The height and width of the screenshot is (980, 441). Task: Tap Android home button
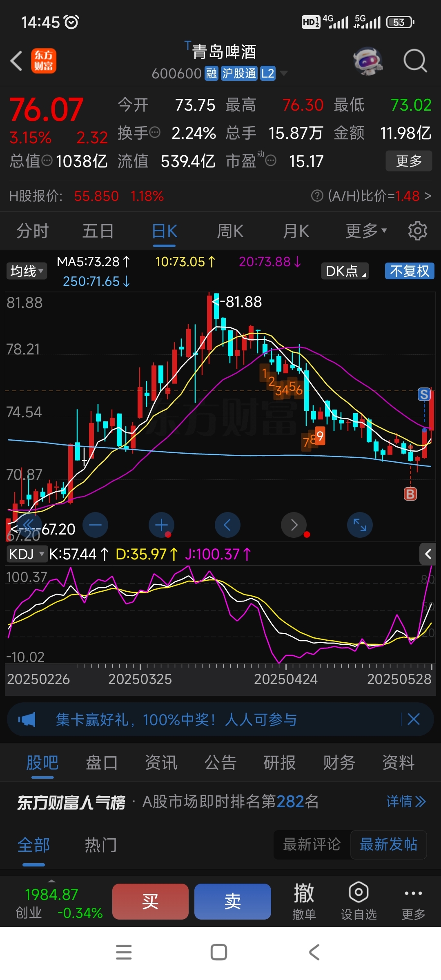click(219, 952)
